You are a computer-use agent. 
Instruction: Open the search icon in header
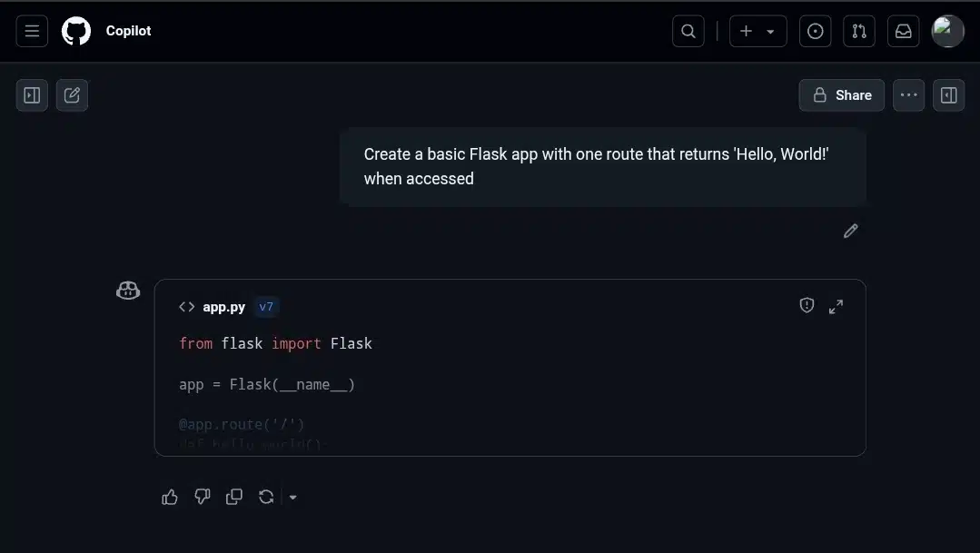pos(688,31)
